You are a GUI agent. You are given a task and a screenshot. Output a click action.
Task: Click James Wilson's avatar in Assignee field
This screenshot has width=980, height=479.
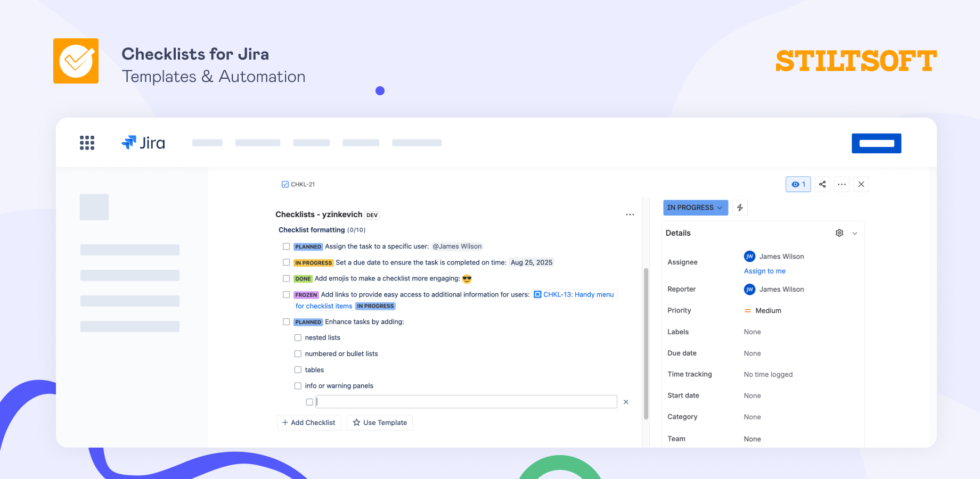click(749, 256)
